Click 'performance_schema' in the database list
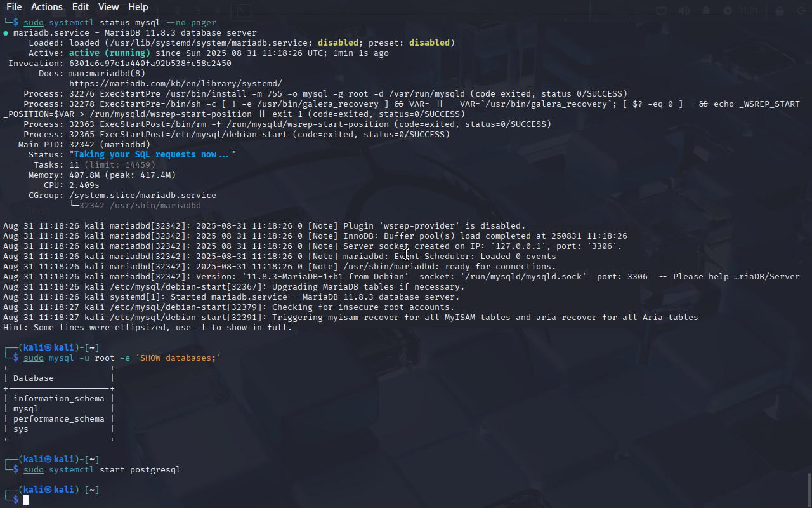 [59, 419]
